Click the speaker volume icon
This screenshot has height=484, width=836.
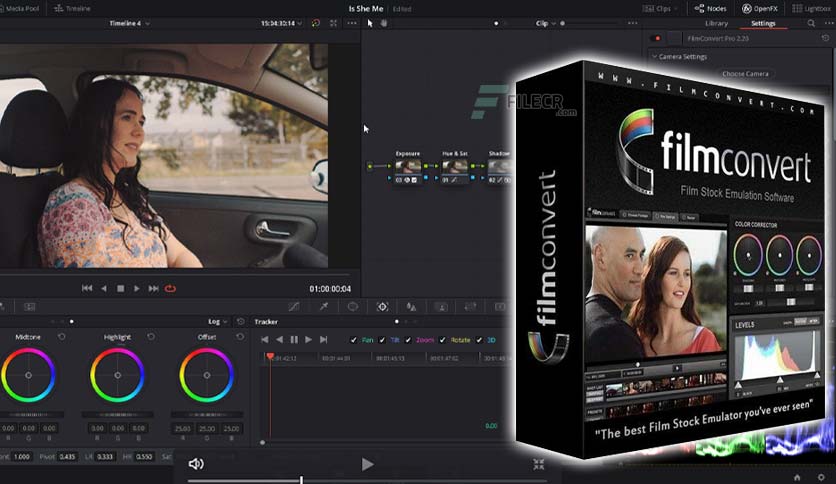[196, 464]
